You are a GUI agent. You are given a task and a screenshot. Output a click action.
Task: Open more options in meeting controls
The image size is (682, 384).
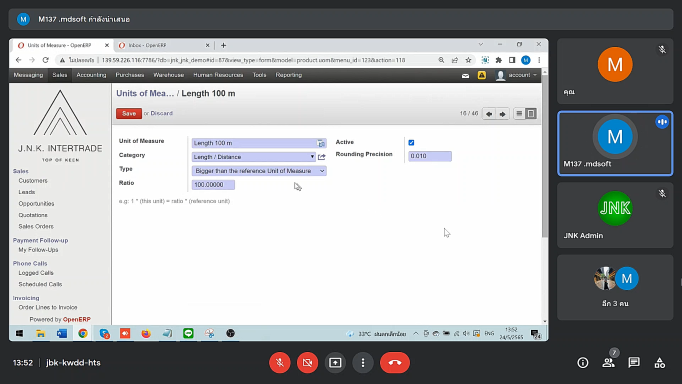click(x=363, y=362)
